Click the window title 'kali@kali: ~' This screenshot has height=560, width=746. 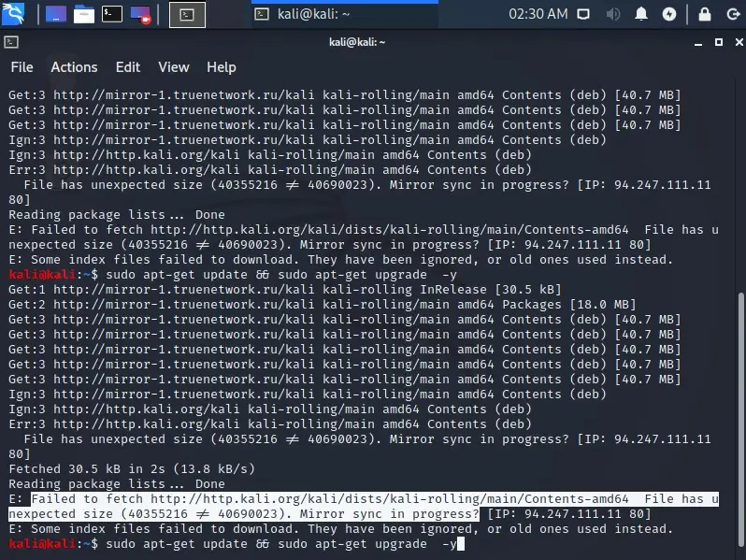(357, 42)
